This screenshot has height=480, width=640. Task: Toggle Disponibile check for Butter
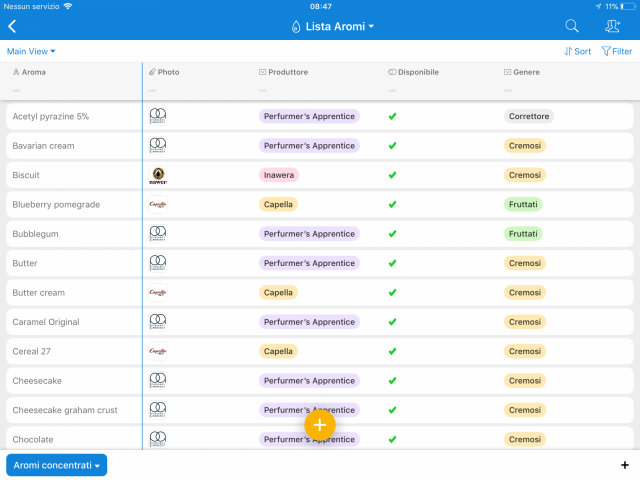(392, 263)
